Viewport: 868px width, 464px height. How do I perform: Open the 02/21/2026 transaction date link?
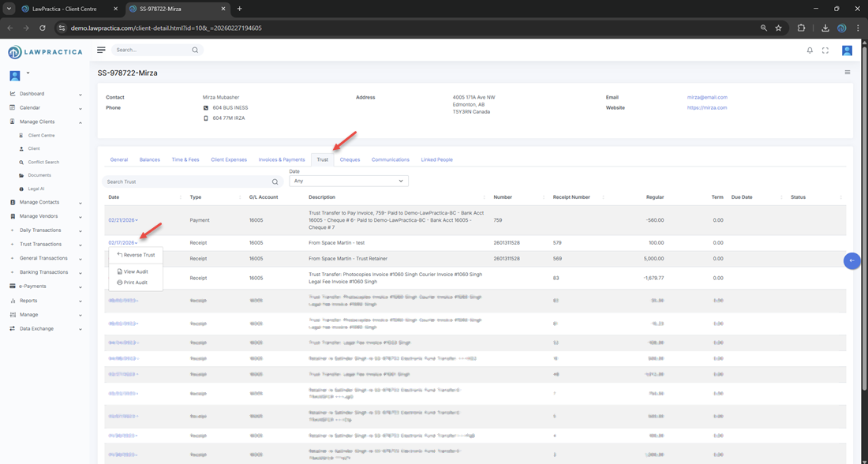(122, 220)
